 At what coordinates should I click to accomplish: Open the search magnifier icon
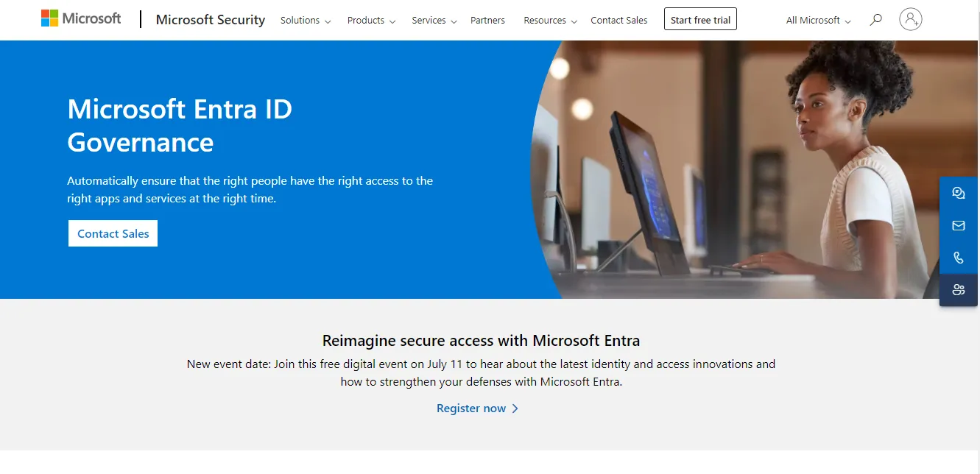875,20
